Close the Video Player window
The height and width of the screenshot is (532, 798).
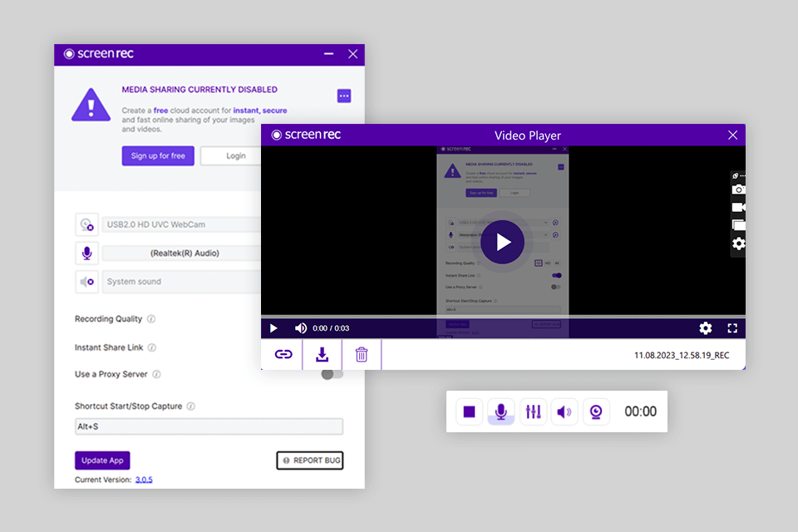(732, 135)
